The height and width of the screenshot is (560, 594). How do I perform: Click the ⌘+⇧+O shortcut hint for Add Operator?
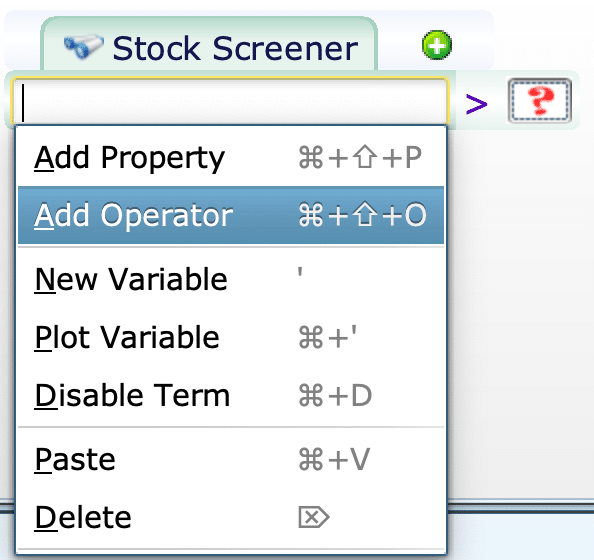[363, 215]
